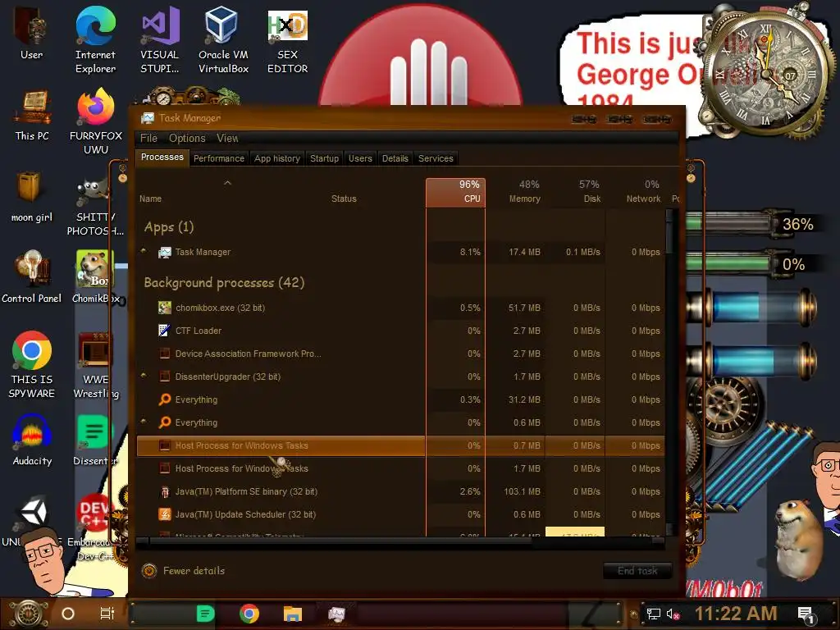
Task: Open the Options menu
Action: [187, 138]
